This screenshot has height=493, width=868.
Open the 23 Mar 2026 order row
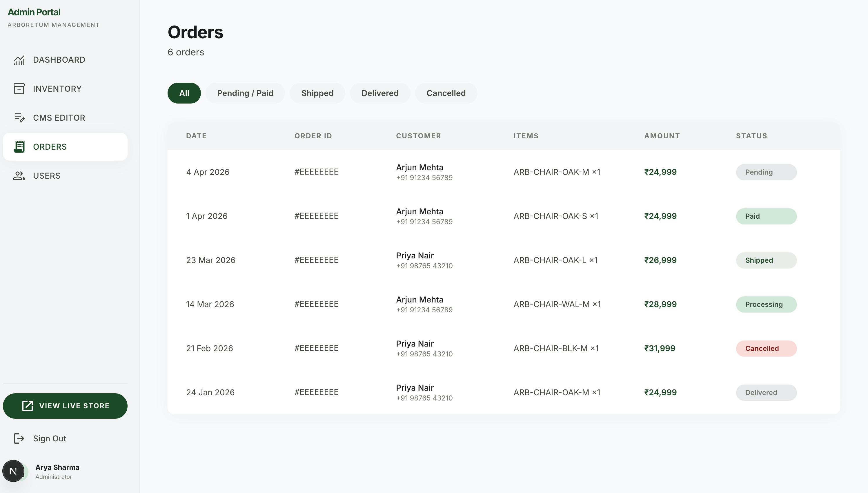pyautogui.click(x=504, y=260)
